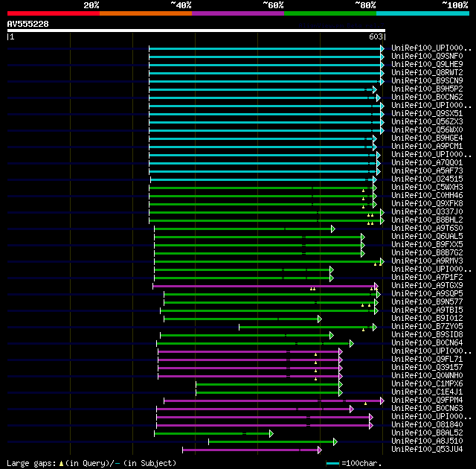
Task: Click hit label UniRef100_Q9FPM4
Action: (427, 401)
